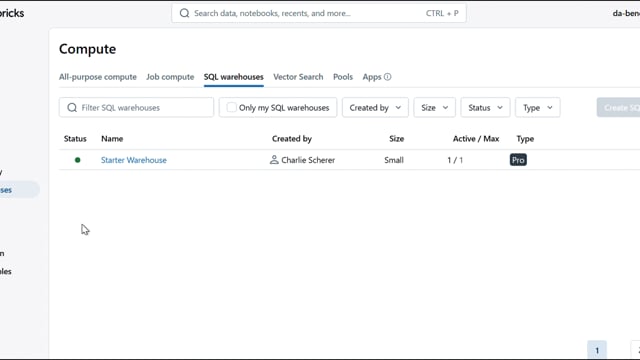
Task: Click the green running status dot
Action: (78, 160)
